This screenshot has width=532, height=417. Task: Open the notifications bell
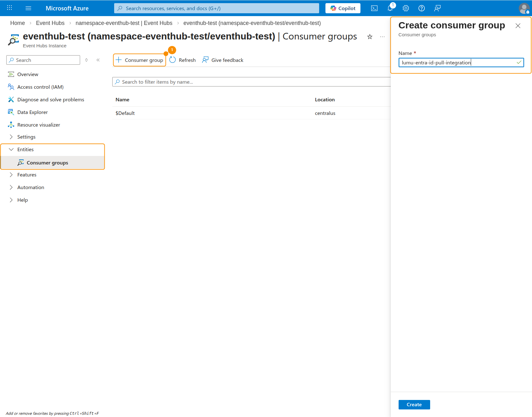[390, 8]
